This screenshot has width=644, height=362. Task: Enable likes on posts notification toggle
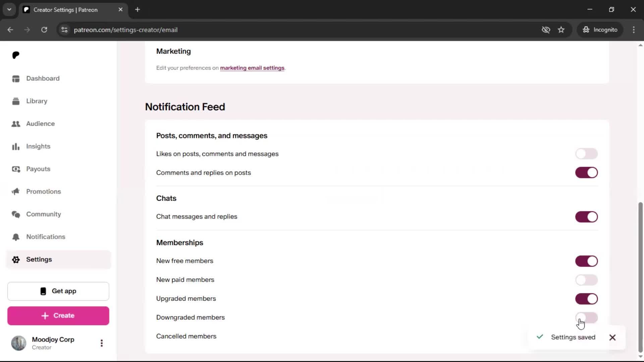[x=586, y=154]
